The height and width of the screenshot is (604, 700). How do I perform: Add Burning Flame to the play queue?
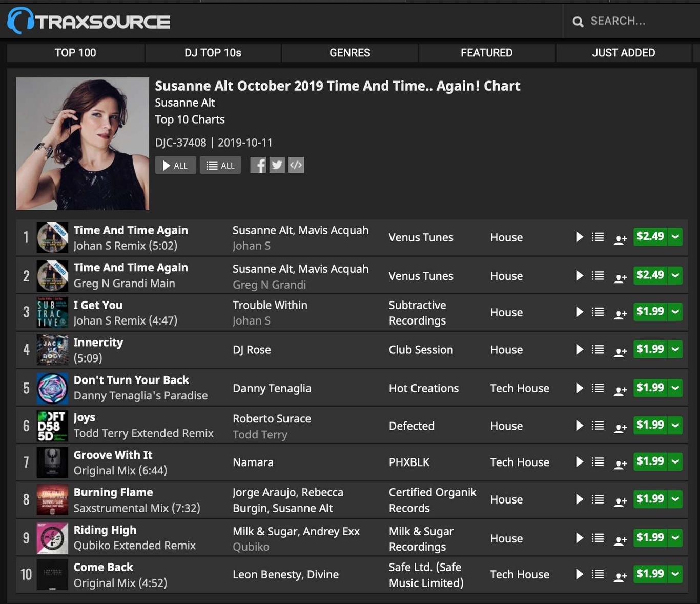[598, 499]
